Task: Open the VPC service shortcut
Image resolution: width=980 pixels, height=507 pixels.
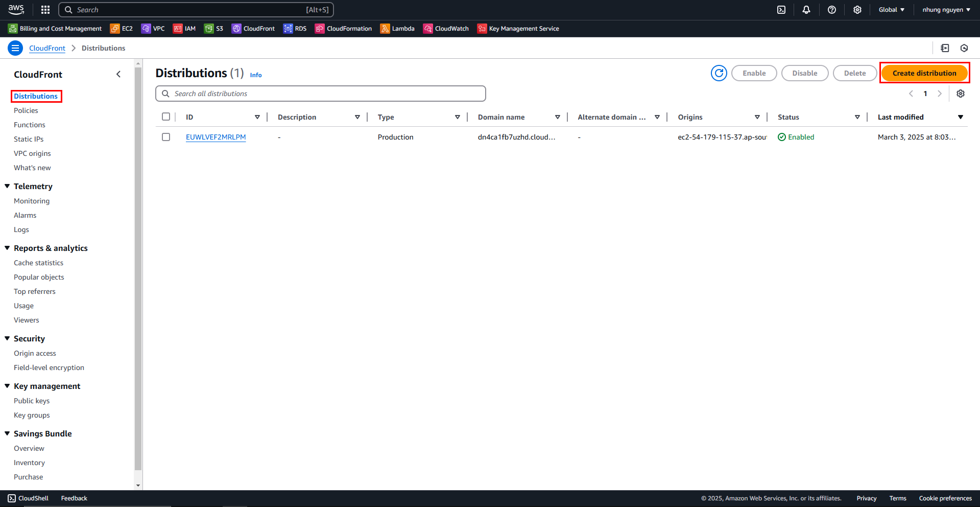Action: tap(153, 29)
